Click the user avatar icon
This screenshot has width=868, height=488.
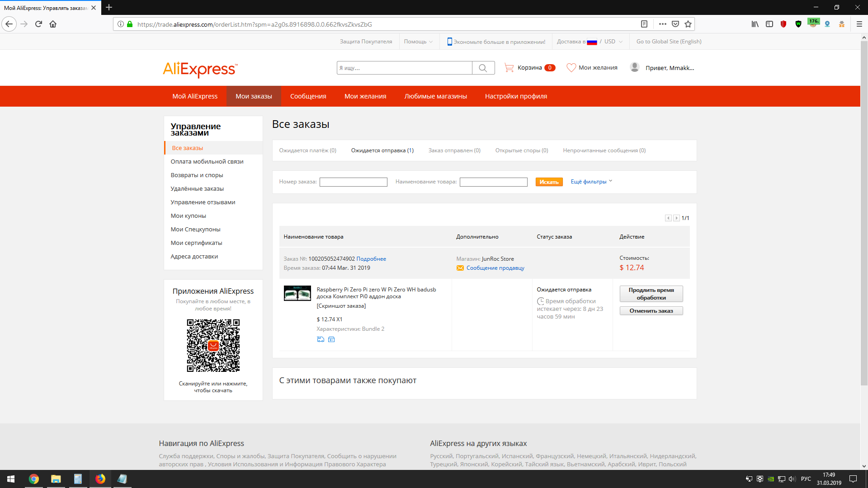(x=635, y=67)
